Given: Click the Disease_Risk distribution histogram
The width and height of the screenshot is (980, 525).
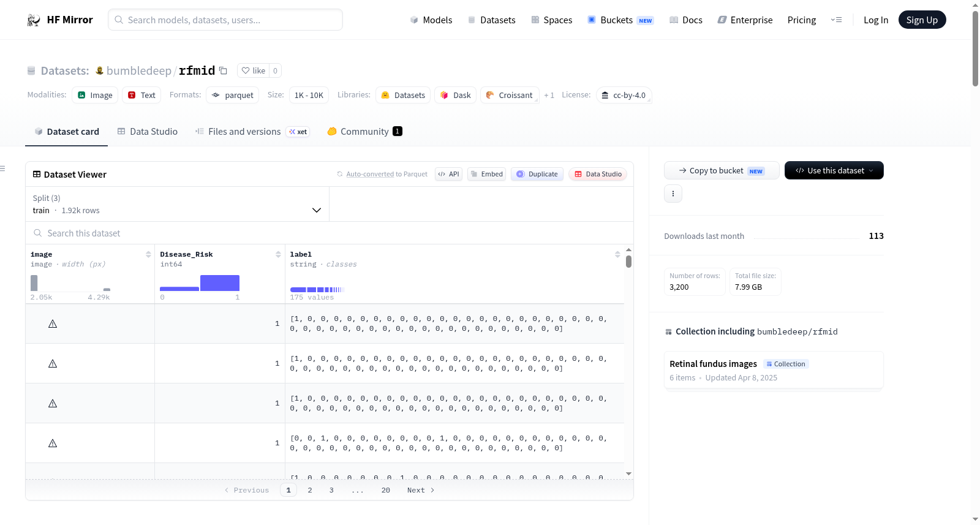Looking at the screenshot, I should (200, 283).
